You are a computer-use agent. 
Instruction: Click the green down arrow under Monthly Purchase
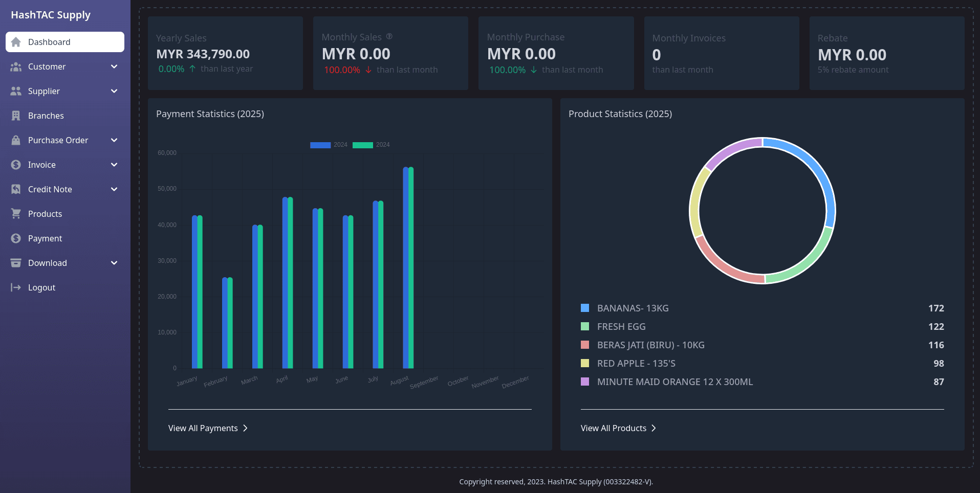[x=534, y=70]
